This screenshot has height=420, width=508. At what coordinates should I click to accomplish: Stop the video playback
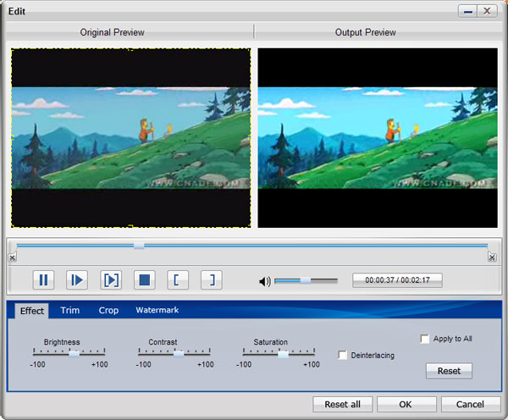coord(145,279)
